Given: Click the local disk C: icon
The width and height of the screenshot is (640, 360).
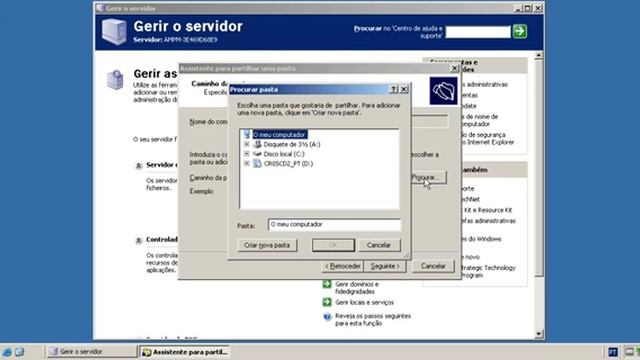Looking at the screenshot, I should pos(257,154).
